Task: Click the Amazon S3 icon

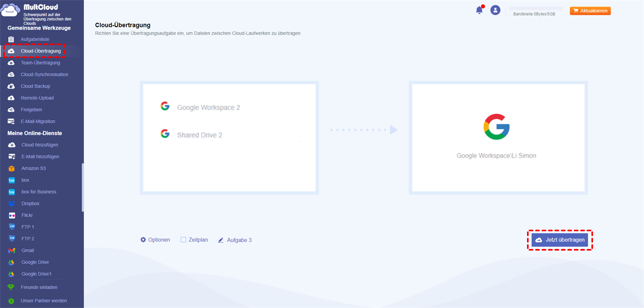Action: pos(11,168)
